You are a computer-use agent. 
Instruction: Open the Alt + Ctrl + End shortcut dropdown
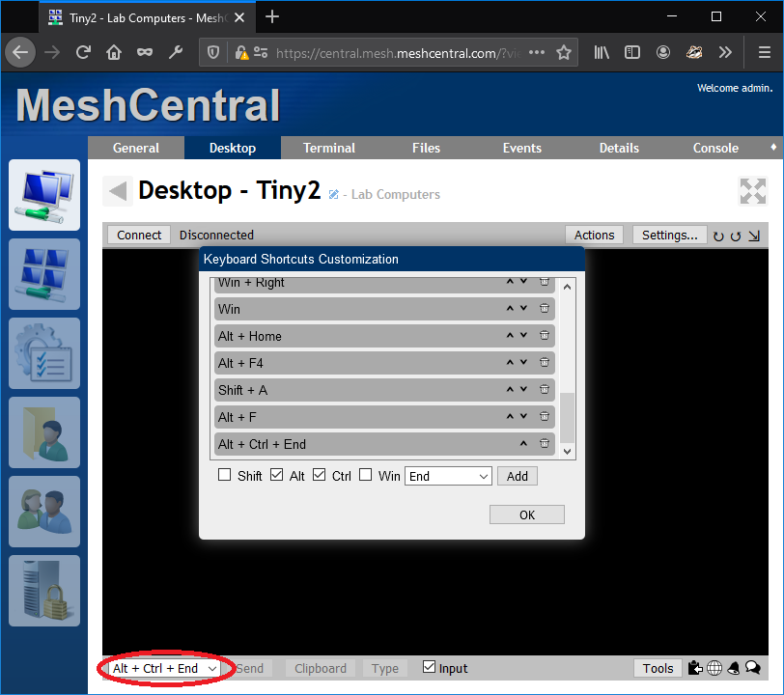164,669
